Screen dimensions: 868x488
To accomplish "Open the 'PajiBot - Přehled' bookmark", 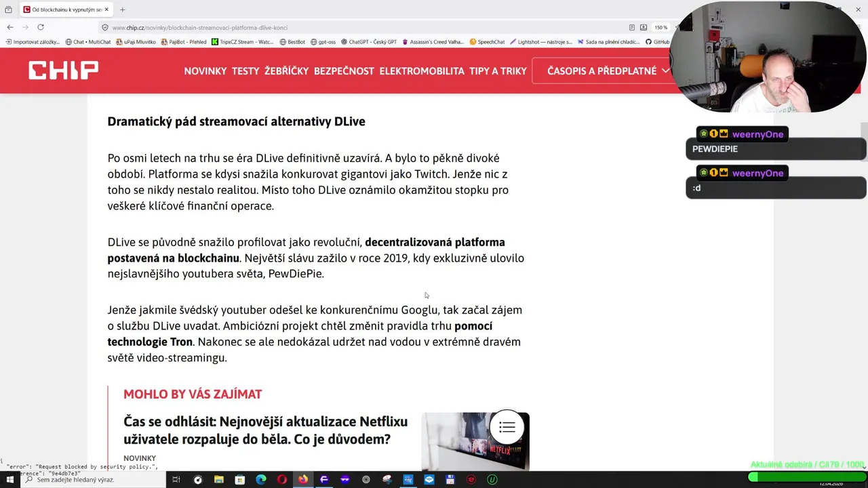I will click(184, 42).
